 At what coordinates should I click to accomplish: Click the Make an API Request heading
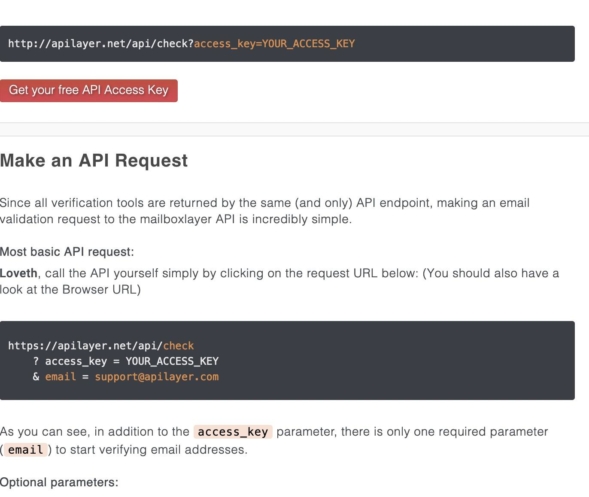coord(94,160)
